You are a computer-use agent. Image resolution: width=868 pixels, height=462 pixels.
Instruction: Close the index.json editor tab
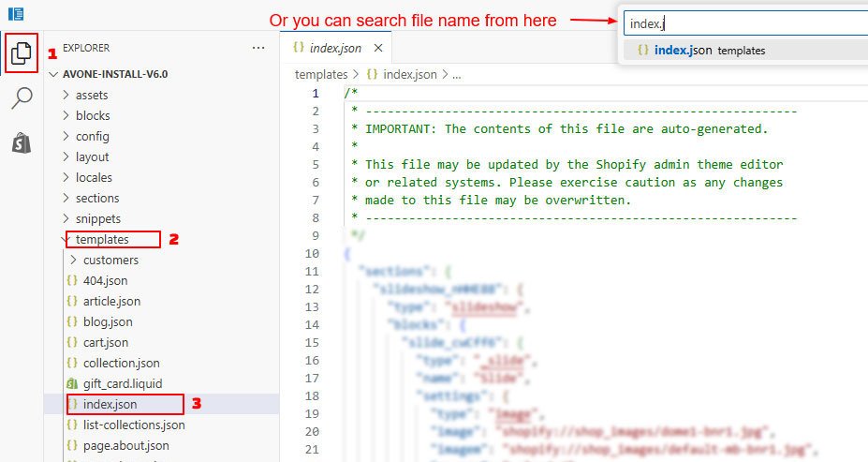(x=379, y=47)
